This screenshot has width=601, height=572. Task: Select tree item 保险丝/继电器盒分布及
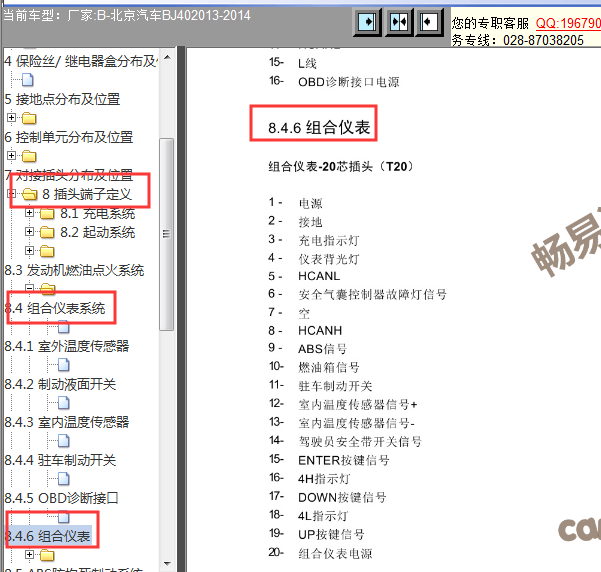tap(80, 61)
